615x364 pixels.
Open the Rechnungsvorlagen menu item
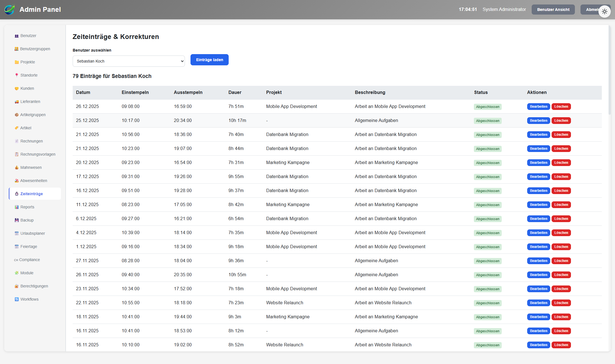pyautogui.click(x=38, y=154)
